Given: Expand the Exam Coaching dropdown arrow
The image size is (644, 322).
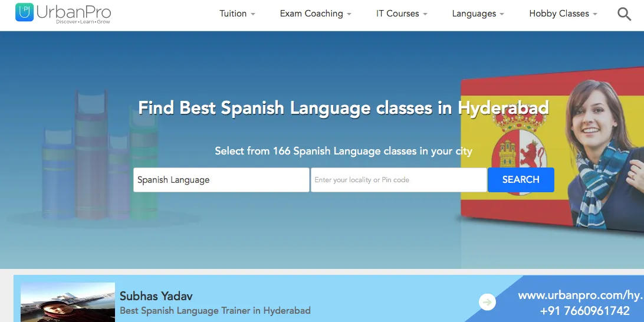Looking at the screenshot, I should coord(349,14).
